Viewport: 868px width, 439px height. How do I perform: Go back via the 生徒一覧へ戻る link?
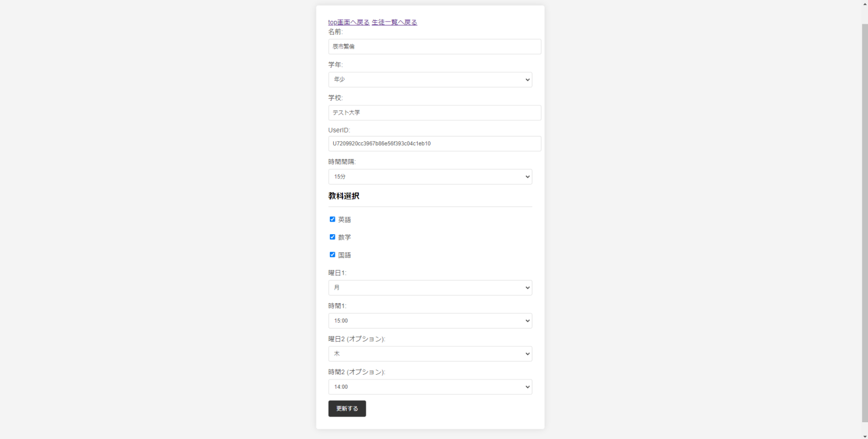(394, 23)
